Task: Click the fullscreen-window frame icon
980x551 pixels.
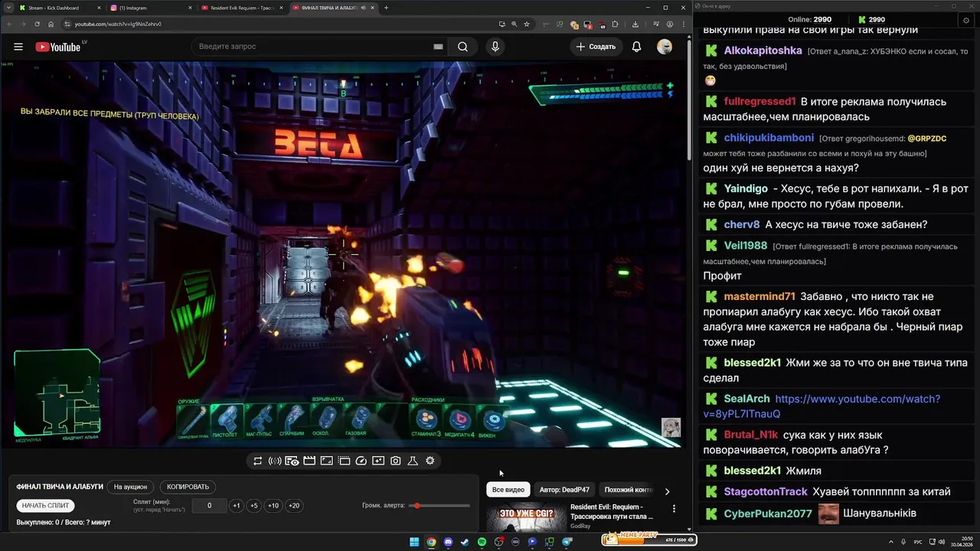Action: (326, 461)
